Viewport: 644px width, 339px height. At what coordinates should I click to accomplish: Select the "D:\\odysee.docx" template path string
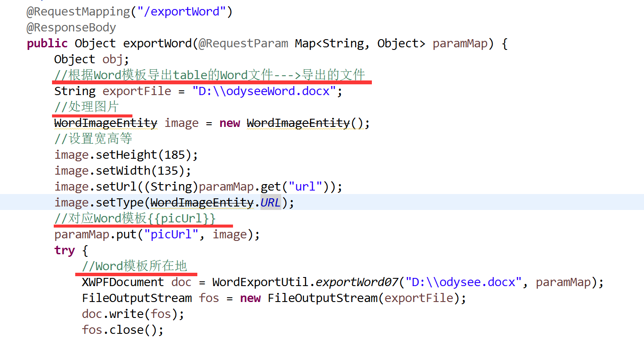(463, 282)
